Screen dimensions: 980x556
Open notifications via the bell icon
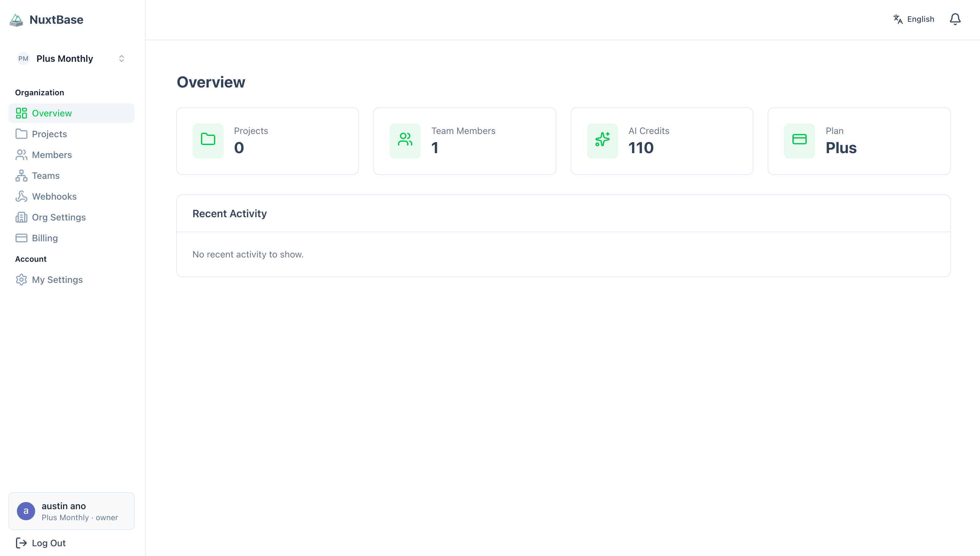click(955, 19)
